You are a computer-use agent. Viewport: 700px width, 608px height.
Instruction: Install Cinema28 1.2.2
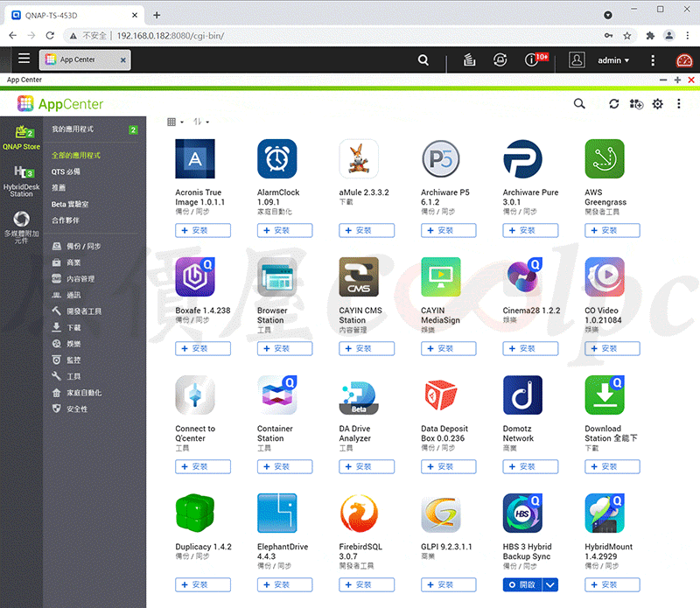pos(530,348)
